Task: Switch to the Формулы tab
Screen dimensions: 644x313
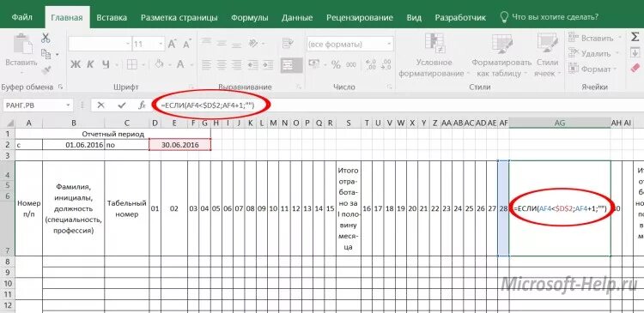Action: click(249, 18)
